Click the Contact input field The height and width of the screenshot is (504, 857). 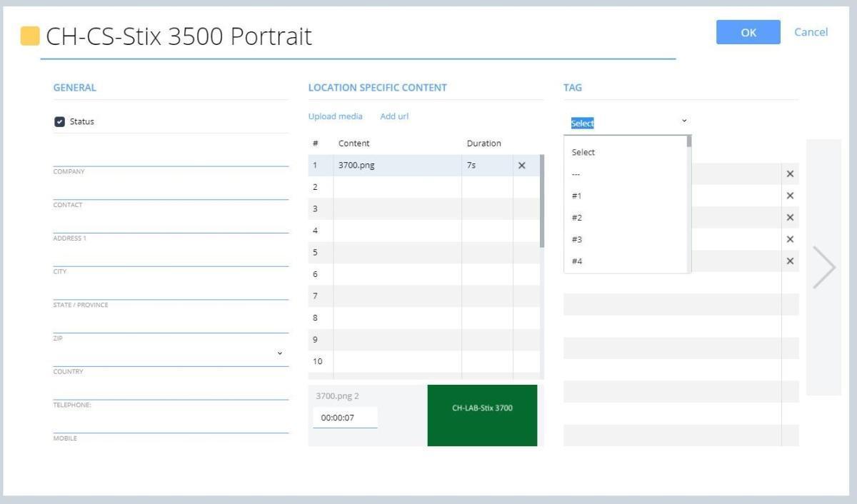click(x=171, y=188)
